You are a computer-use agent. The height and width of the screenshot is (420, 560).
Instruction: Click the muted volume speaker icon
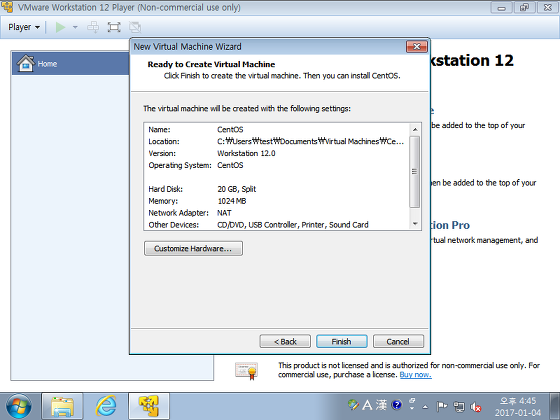click(476, 407)
